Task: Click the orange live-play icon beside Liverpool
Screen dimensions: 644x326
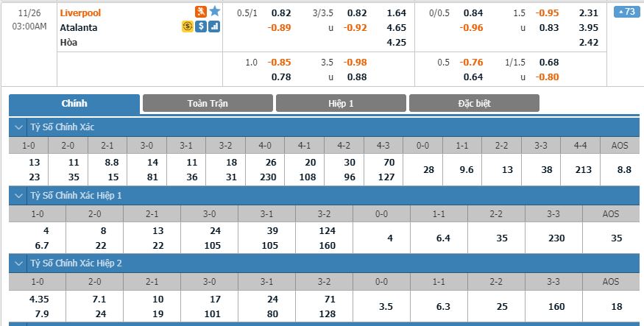Action: [x=200, y=12]
